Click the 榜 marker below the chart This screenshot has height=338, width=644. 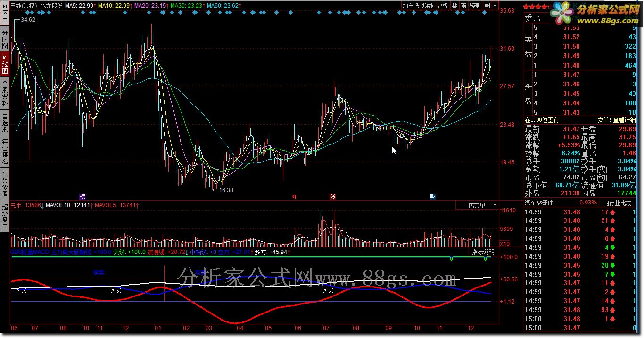tap(83, 196)
